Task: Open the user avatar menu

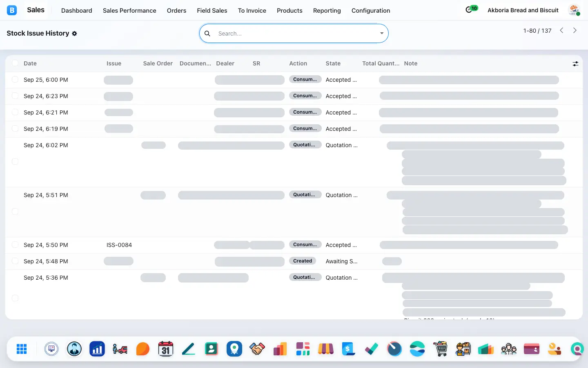Action: (x=575, y=10)
